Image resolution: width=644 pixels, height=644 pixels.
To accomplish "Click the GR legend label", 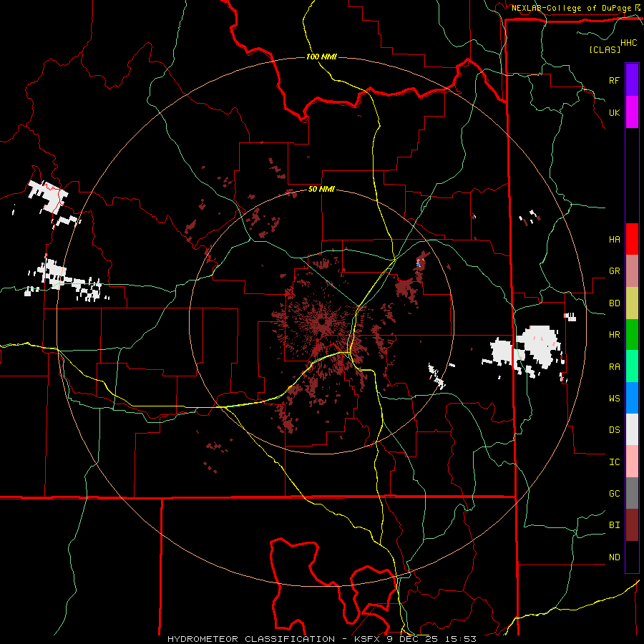I will click(614, 271).
